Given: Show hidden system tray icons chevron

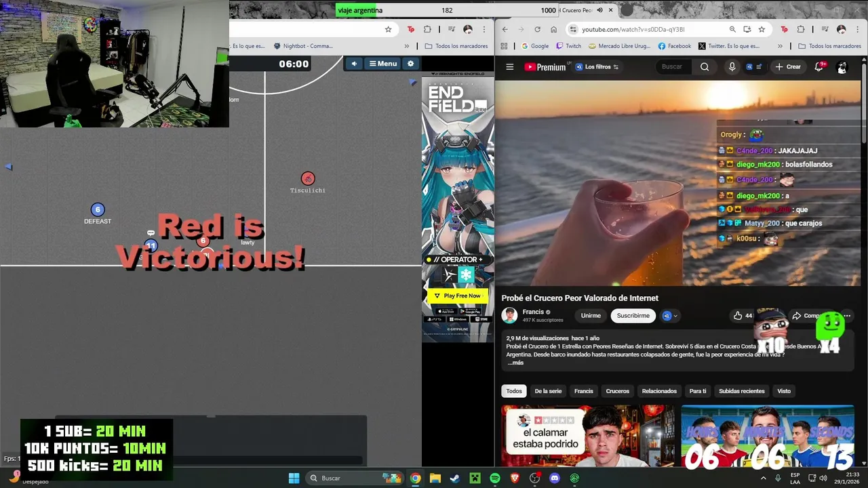Looking at the screenshot, I should tap(763, 478).
